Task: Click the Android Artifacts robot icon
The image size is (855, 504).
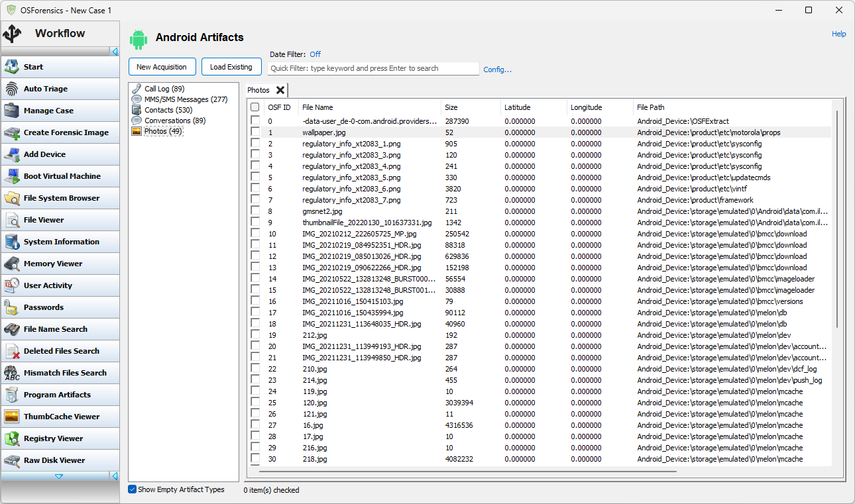Action: click(139, 39)
